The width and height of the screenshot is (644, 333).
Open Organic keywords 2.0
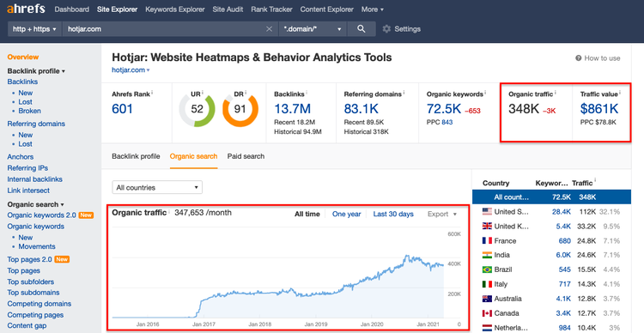coord(41,215)
